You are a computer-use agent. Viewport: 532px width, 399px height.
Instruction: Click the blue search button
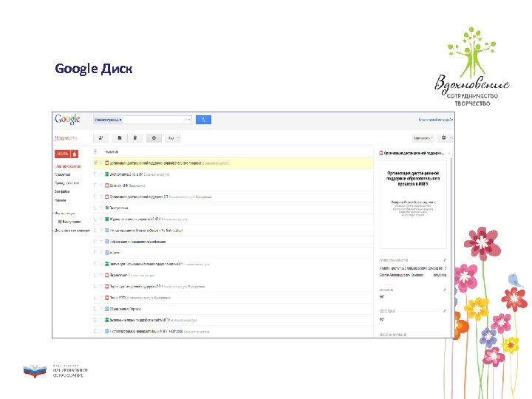203,120
